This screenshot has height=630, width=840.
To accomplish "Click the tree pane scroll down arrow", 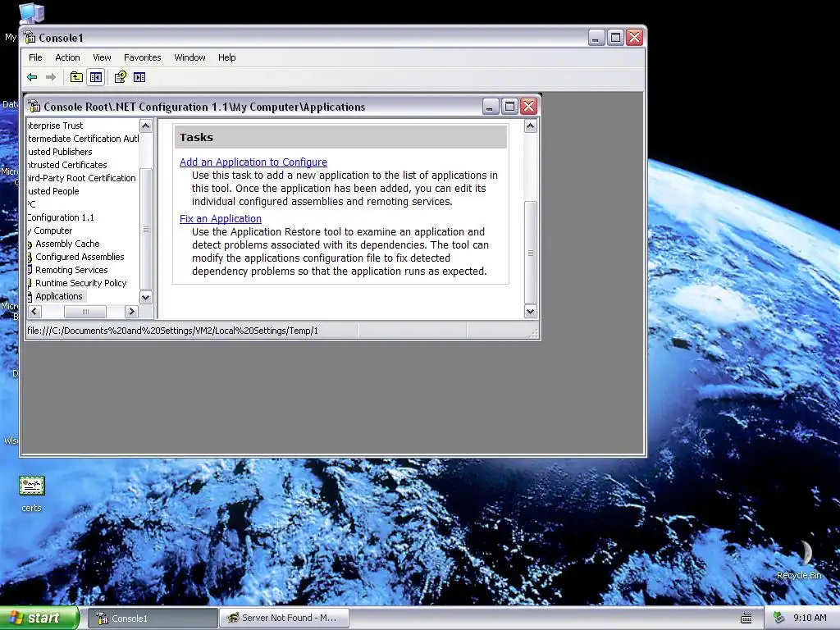I will (146, 297).
